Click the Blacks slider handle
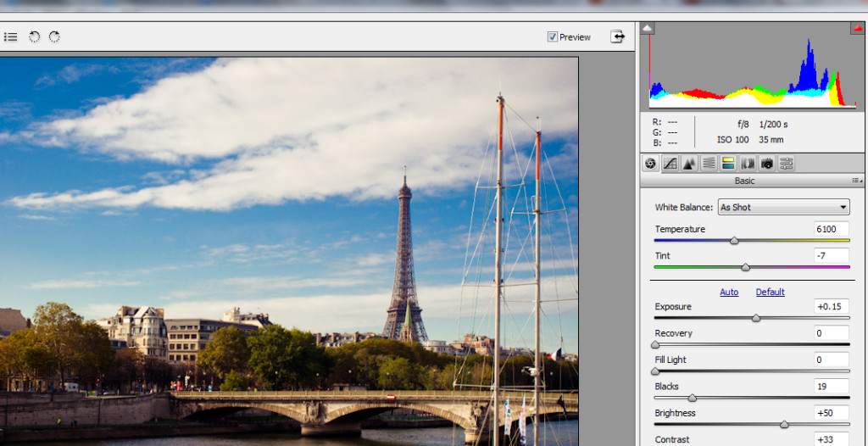This screenshot has height=446, width=868. (x=692, y=398)
